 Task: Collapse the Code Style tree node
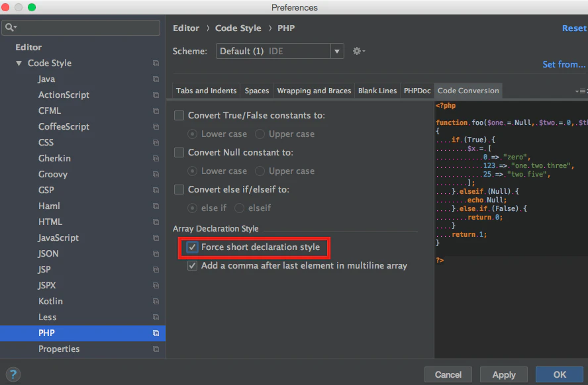tap(19, 64)
